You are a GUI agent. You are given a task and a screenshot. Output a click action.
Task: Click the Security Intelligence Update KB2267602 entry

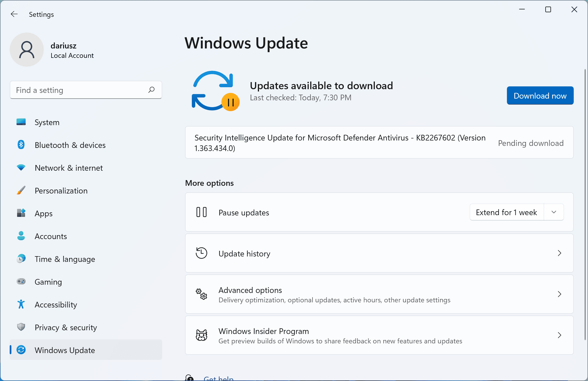[x=379, y=142]
